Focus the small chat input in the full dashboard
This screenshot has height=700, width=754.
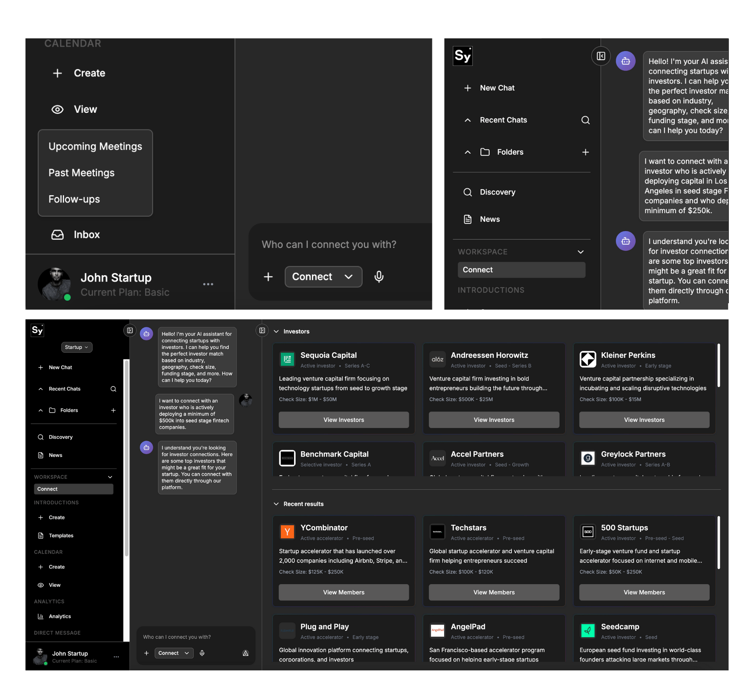[x=177, y=637]
